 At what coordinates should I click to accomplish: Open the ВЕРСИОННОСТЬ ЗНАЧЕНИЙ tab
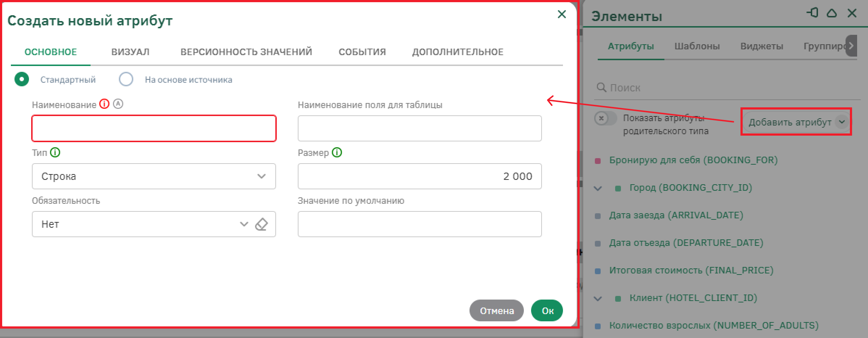pos(246,52)
